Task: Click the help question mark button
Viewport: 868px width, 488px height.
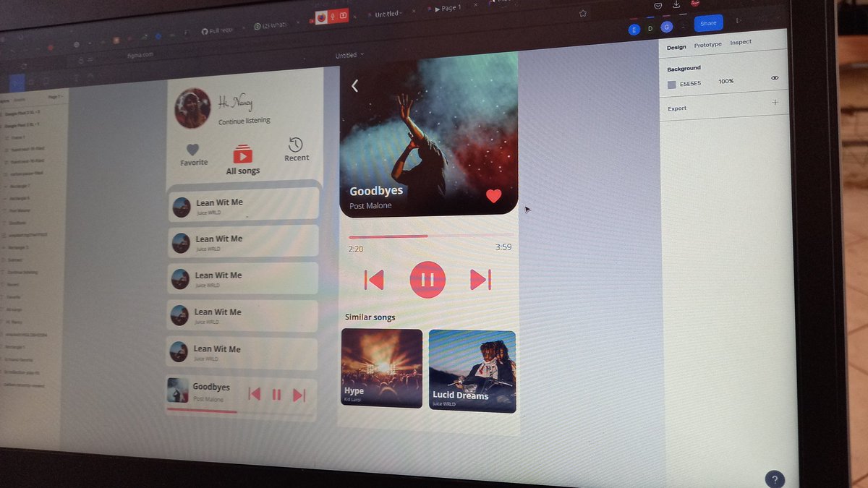Action: [775, 479]
